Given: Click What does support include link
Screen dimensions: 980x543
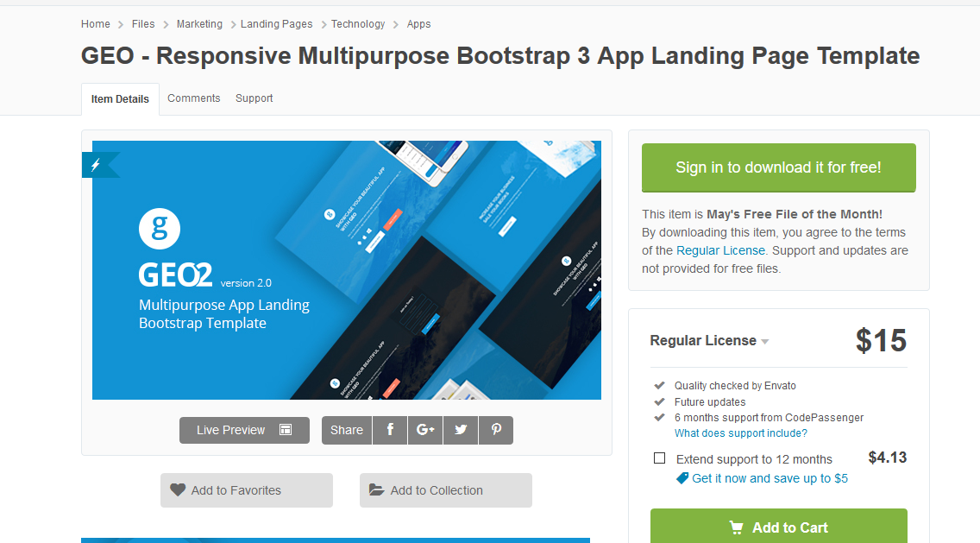Looking at the screenshot, I should pos(741,433).
